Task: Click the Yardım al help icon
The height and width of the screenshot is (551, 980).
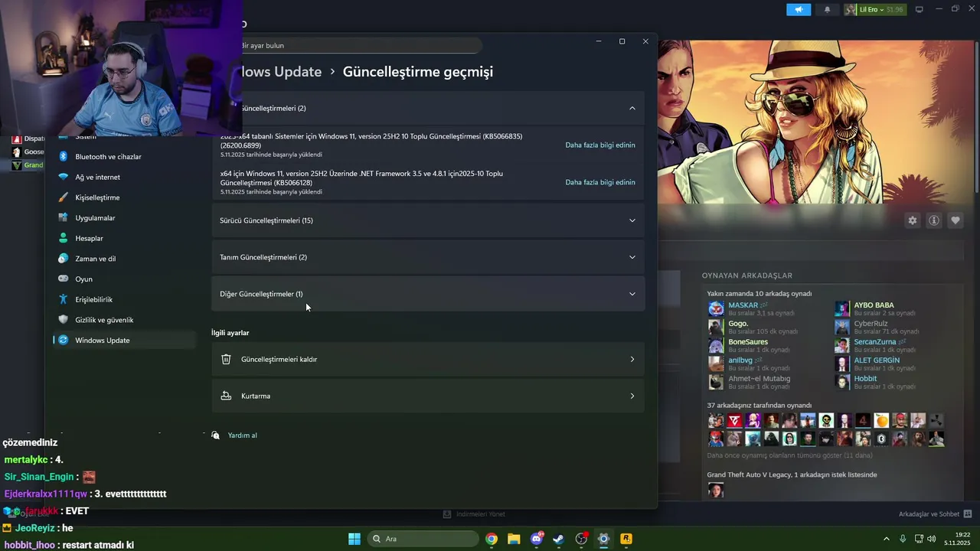Action: tap(216, 435)
